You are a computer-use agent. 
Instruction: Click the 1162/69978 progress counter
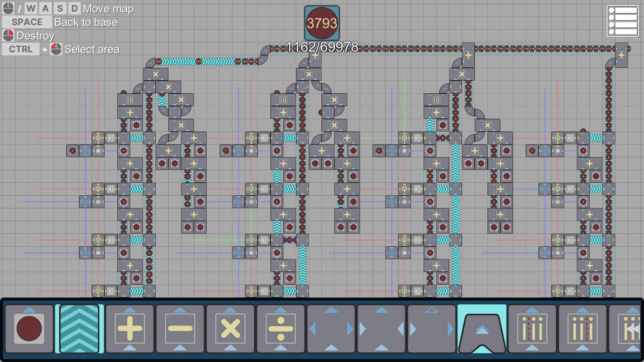click(x=322, y=46)
